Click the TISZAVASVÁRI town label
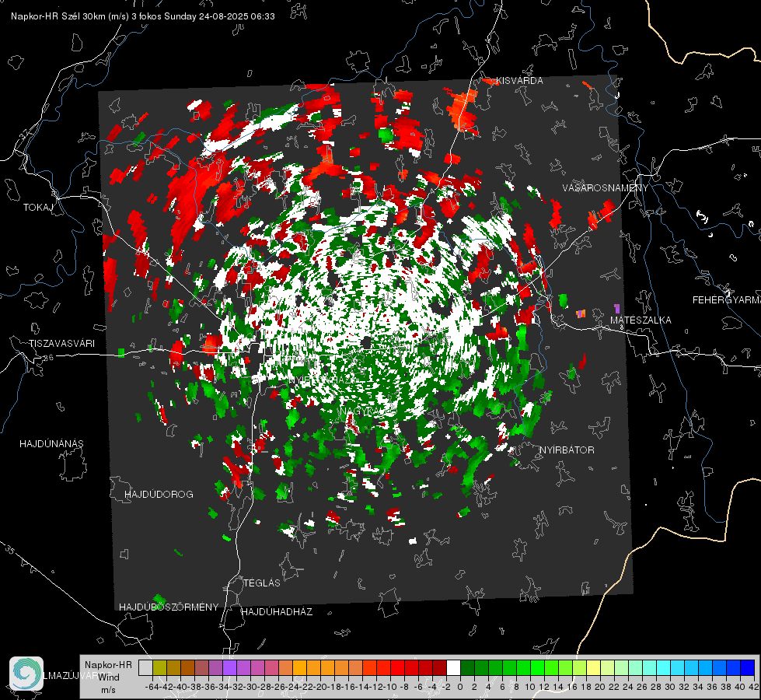761x700 pixels. pyautogui.click(x=61, y=344)
